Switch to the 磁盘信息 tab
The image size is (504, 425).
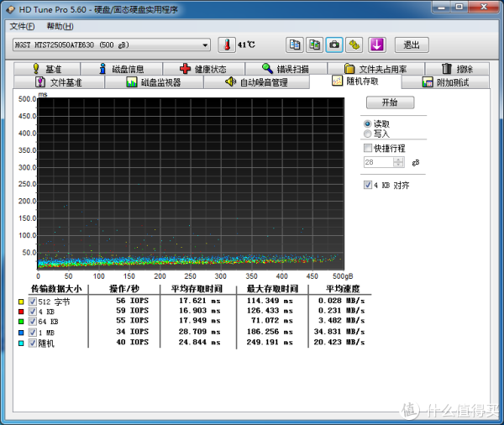pyautogui.click(x=122, y=69)
